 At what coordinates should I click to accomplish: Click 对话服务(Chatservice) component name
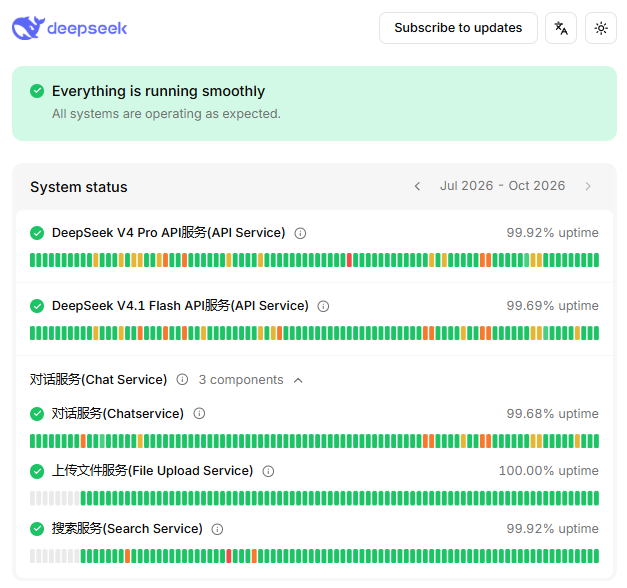click(118, 413)
